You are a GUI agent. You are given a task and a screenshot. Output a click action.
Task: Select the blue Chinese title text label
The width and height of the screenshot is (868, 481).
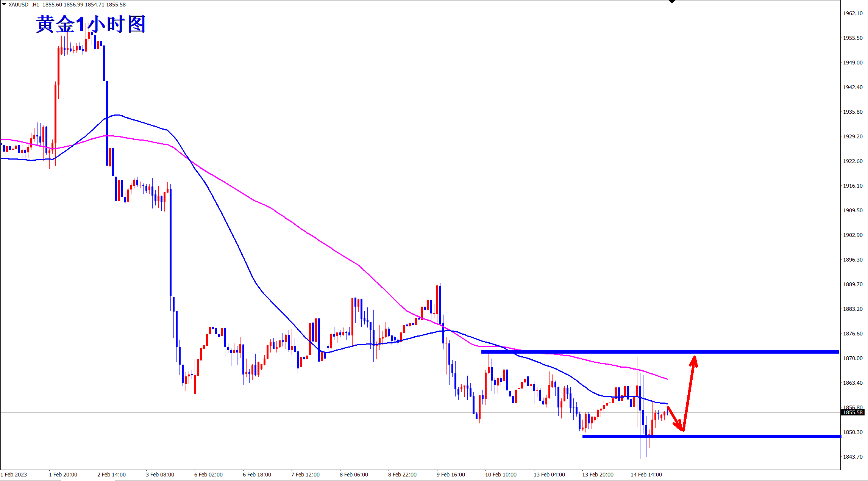pos(91,25)
